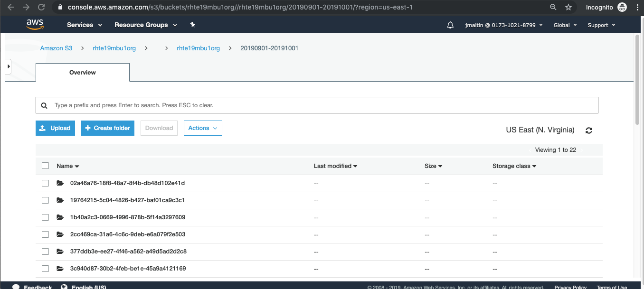
Task: Open folder 1b40a2c3-0669-4996-878b-5f14a3297609
Action: [127, 217]
